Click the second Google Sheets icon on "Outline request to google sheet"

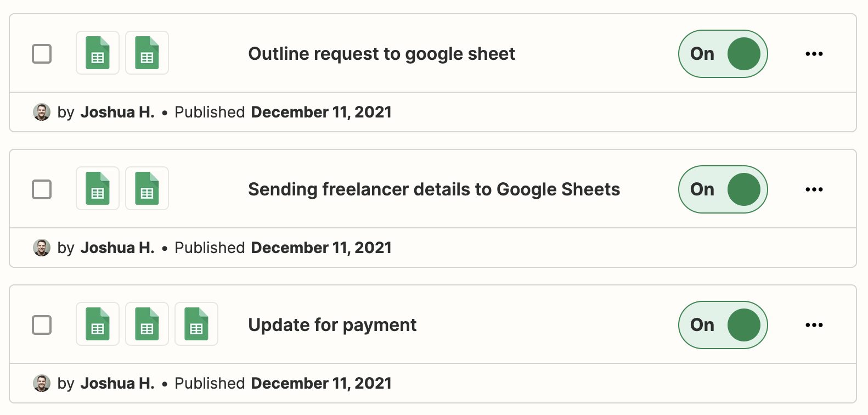point(147,53)
